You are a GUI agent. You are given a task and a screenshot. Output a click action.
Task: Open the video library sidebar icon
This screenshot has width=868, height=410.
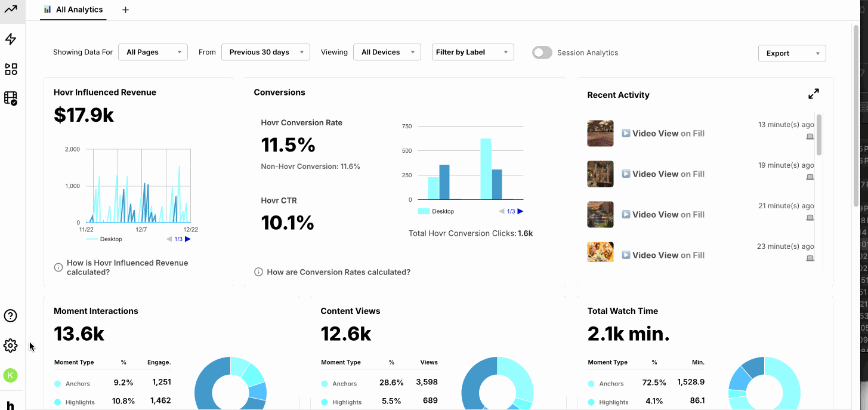point(11,98)
